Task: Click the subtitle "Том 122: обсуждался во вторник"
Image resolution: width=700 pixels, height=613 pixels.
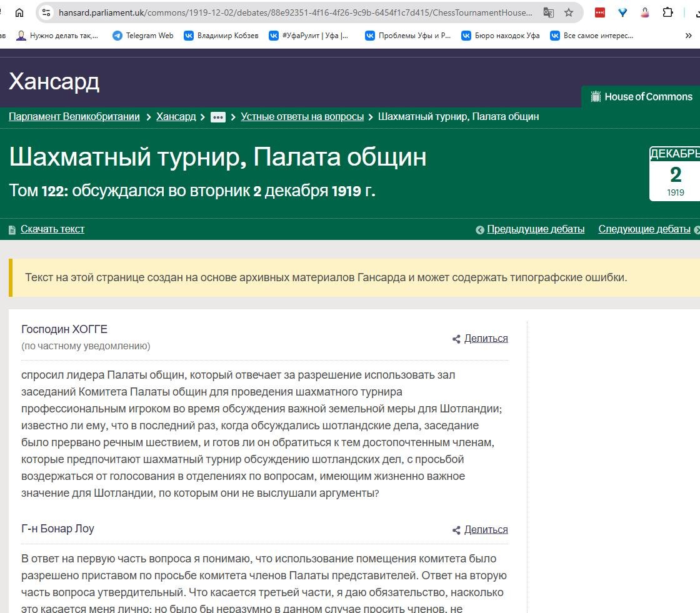Action: [x=131, y=191]
